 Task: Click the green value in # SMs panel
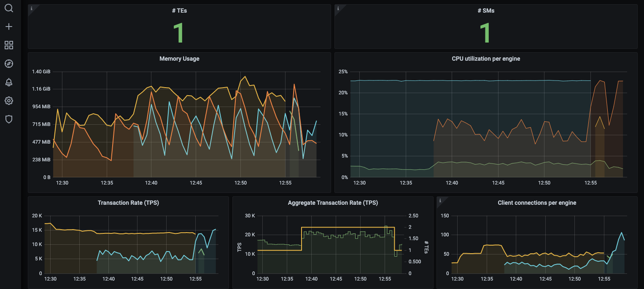[486, 32]
